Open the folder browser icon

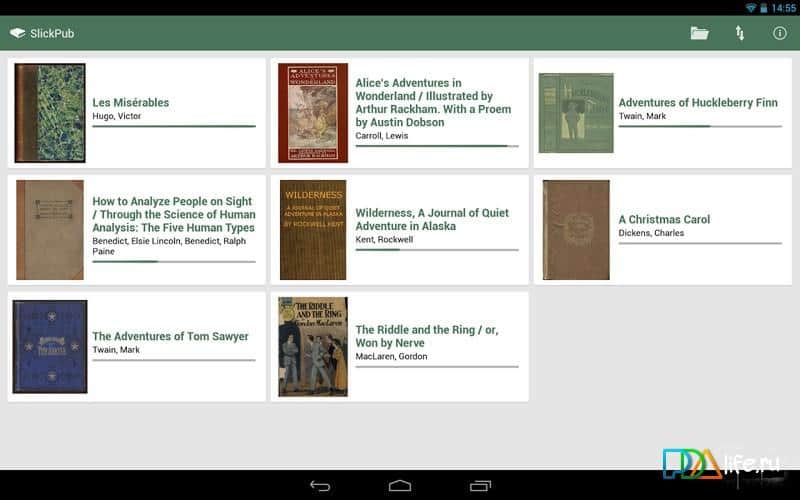pyautogui.click(x=699, y=33)
